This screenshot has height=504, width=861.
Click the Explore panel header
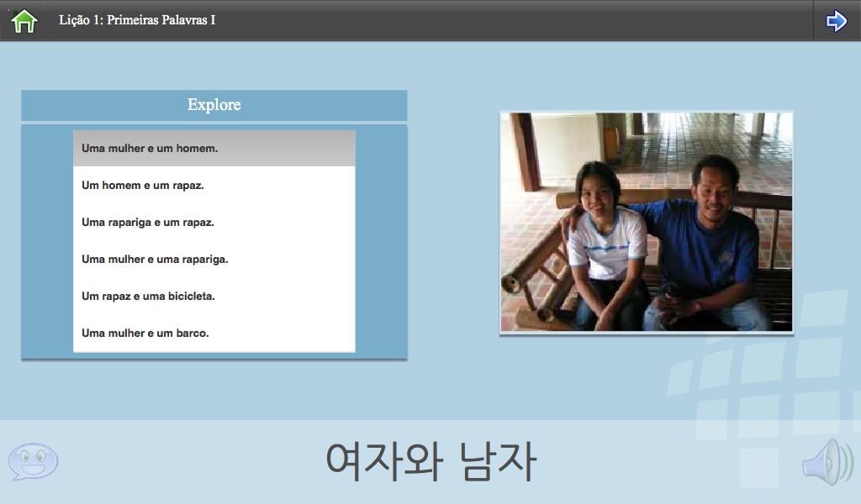[214, 105]
